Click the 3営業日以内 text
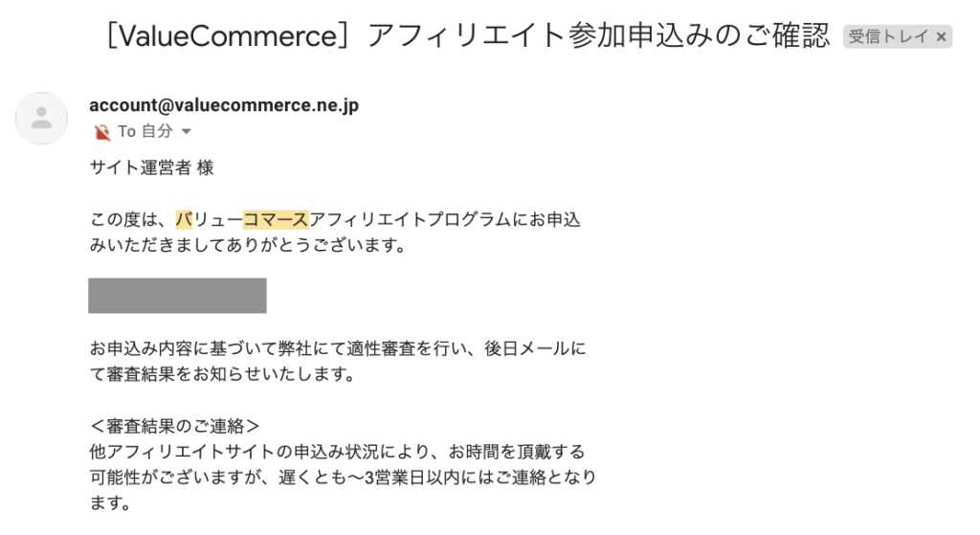 click(408, 477)
